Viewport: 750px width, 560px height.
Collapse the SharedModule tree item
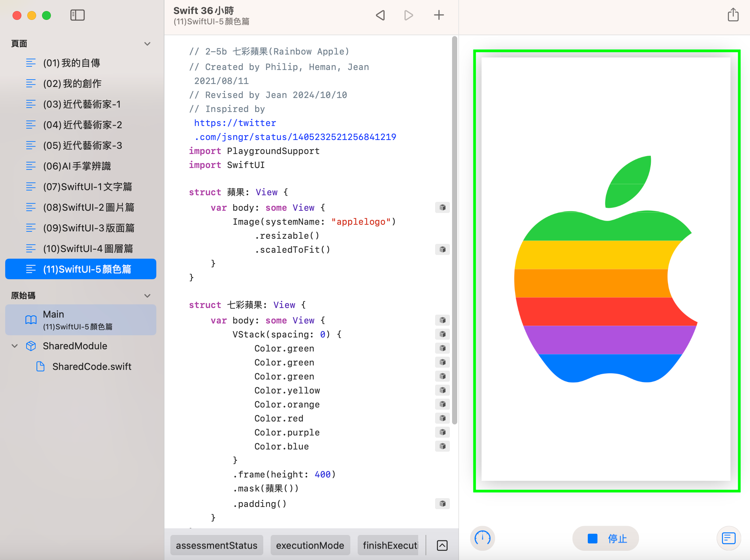[x=15, y=346]
